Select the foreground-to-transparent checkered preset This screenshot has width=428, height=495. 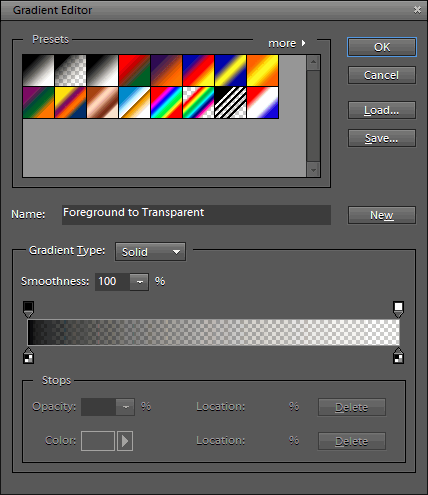coord(70,71)
